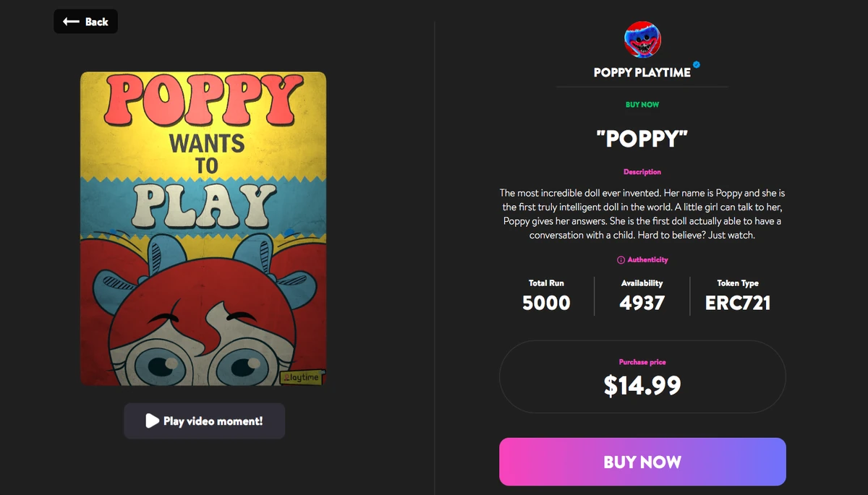The width and height of the screenshot is (868, 495).
Task: Click the Play video moment! button
Action: [x=204, y=421]
